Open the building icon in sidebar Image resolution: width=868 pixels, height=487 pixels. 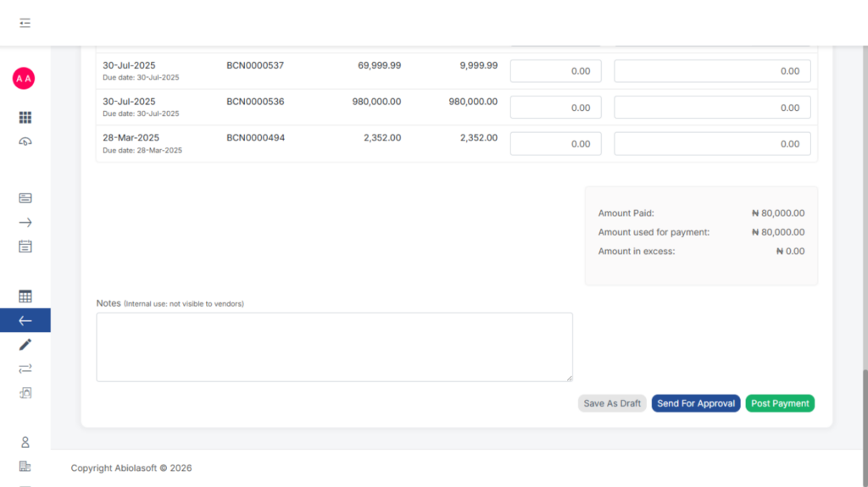tap(25, 466)
